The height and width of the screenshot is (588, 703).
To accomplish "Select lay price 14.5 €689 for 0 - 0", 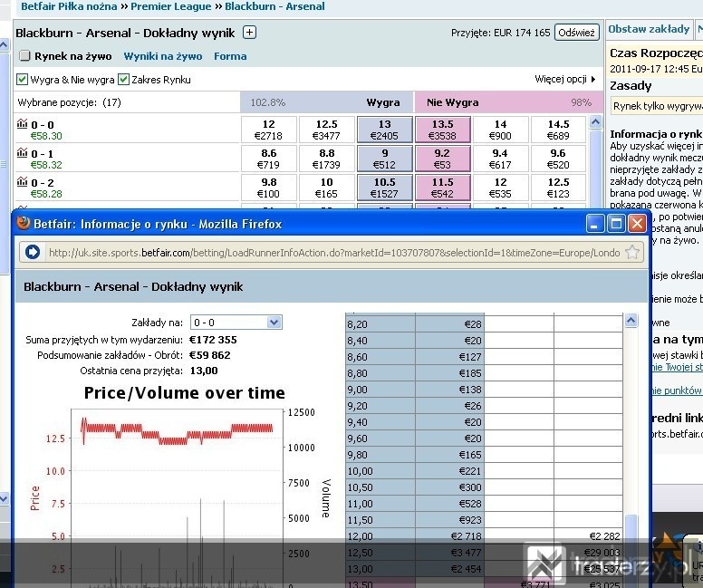I will (x=558, y=130).
